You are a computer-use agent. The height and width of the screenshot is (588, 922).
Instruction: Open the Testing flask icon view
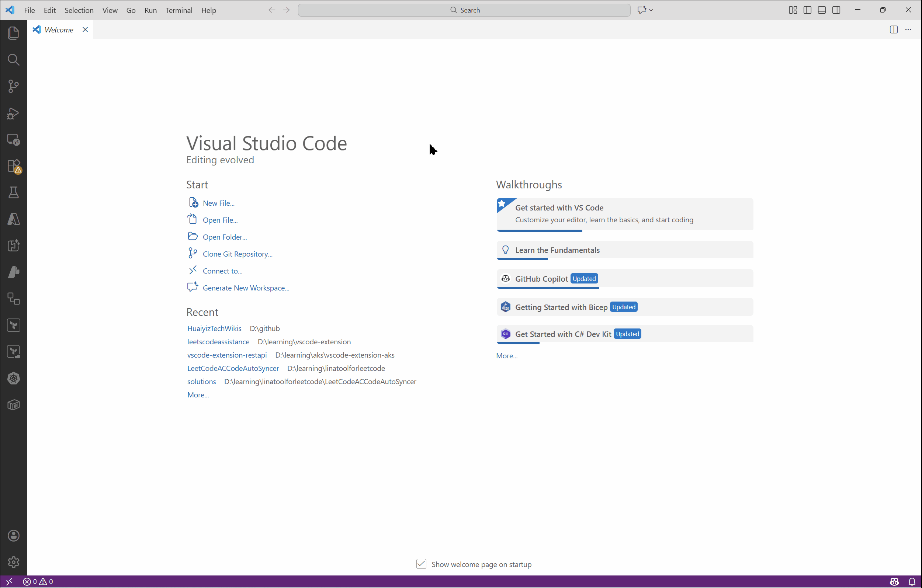(13, 192)
